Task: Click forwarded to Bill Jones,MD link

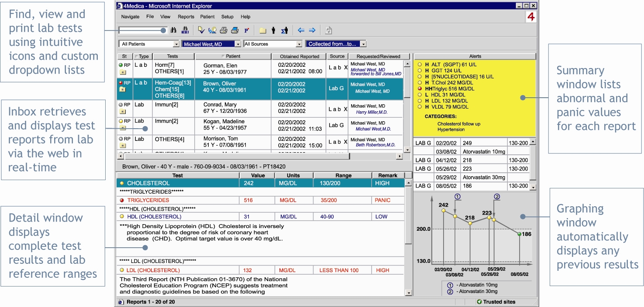Action: [x=376, y=74]
